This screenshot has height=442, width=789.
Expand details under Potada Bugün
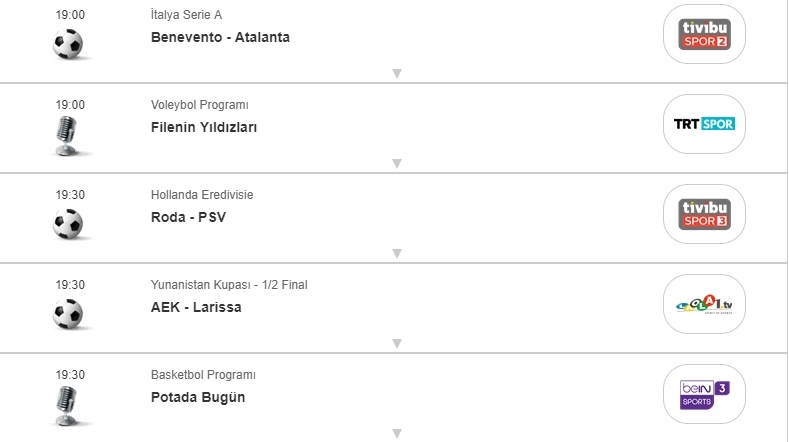pos(397,433)
